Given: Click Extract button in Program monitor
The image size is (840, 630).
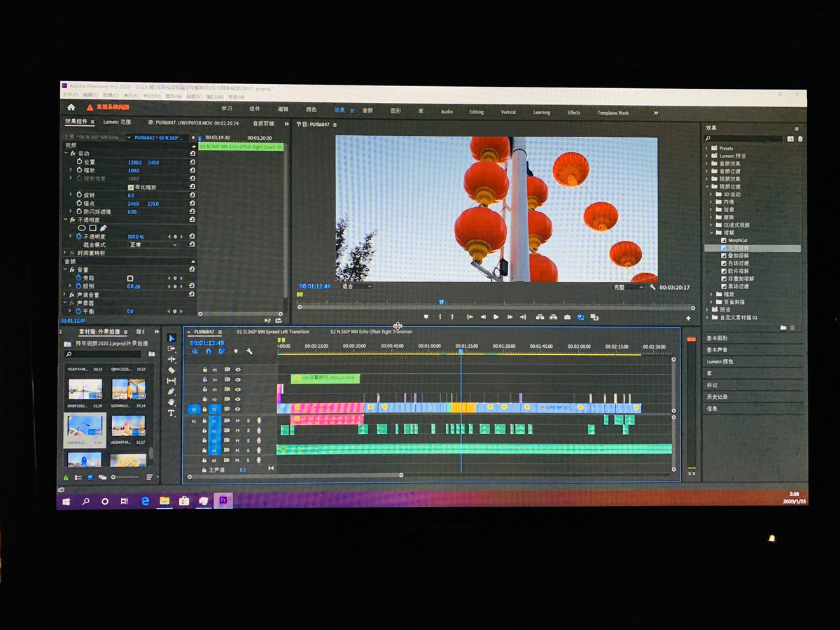Looking at the screenshot, I should [x=553, y=317].
